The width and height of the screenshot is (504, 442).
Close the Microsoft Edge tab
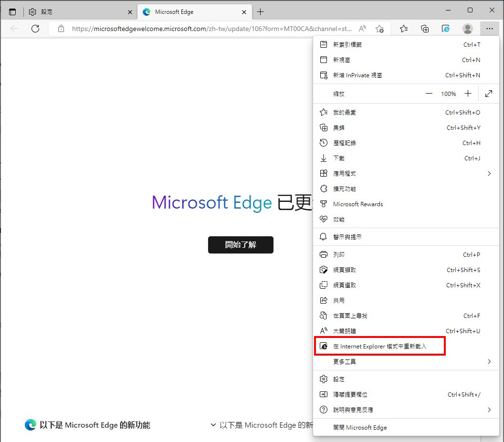tap(244, 12)
